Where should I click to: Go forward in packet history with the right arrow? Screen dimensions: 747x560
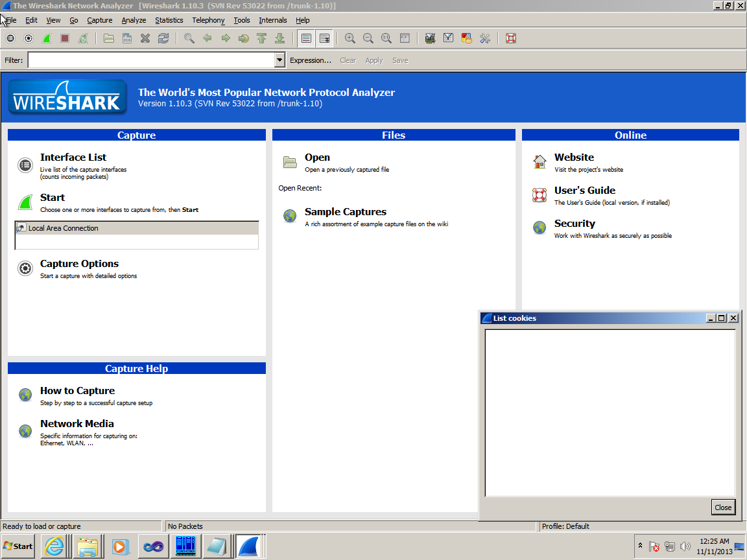point(226,39)
